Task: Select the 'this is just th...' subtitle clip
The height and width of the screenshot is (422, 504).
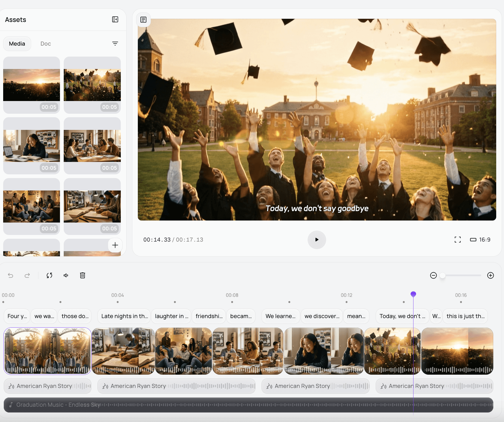Action: click(x=465, y=316)
